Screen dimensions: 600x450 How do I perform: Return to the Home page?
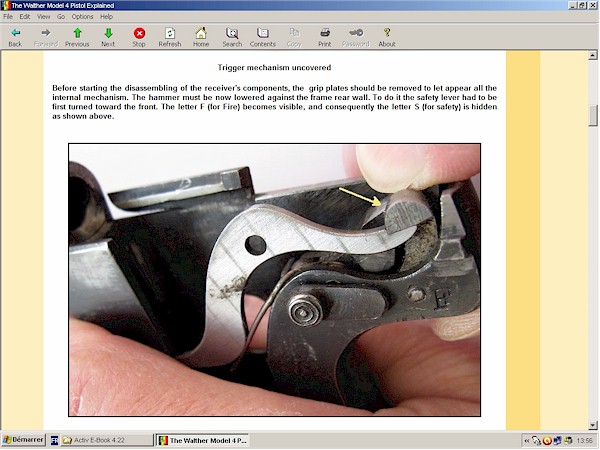201,38
